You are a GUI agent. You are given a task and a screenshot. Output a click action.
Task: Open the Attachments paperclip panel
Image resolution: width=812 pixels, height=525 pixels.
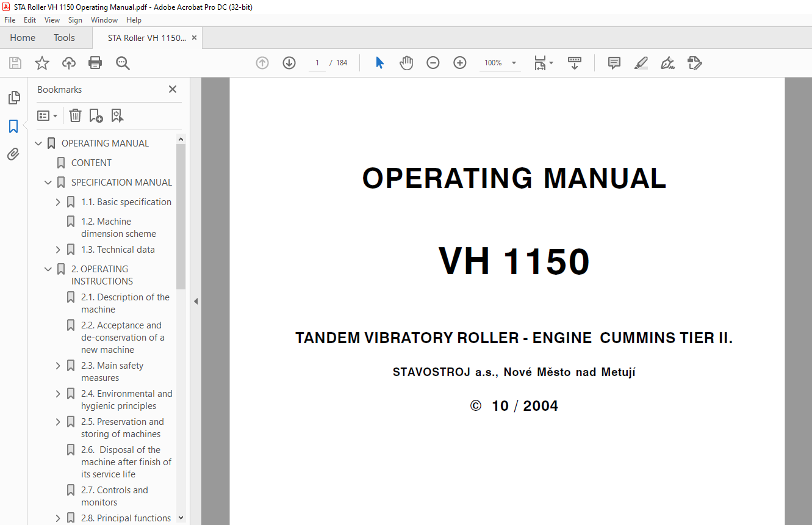[13, 154]
